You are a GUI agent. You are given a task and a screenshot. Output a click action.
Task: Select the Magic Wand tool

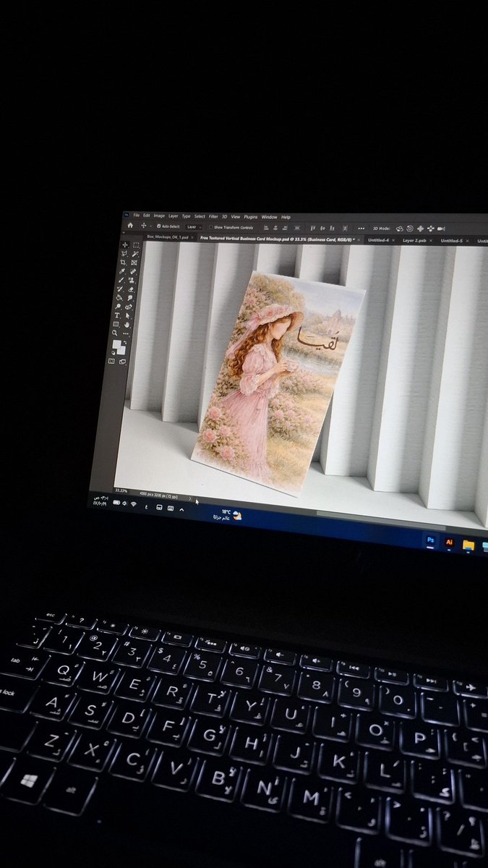pyautogui.click(x=135, y=254)
